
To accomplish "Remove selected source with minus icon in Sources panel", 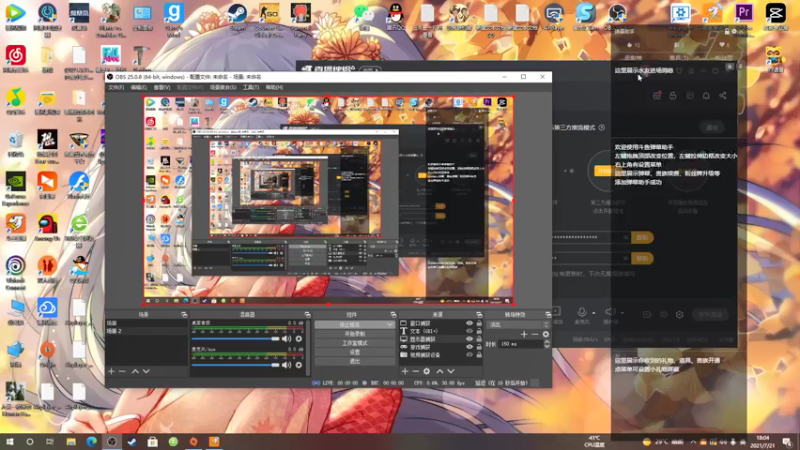I will (415, 371).
